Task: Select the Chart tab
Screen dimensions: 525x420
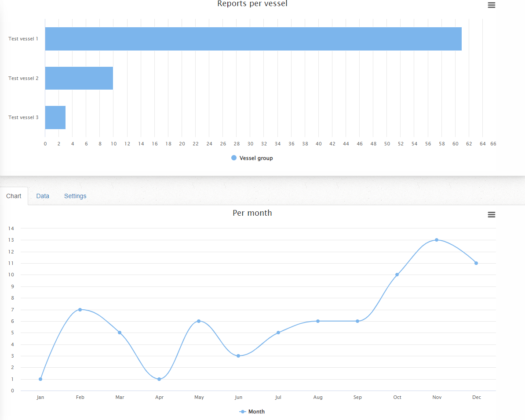Action: point(14,196)
